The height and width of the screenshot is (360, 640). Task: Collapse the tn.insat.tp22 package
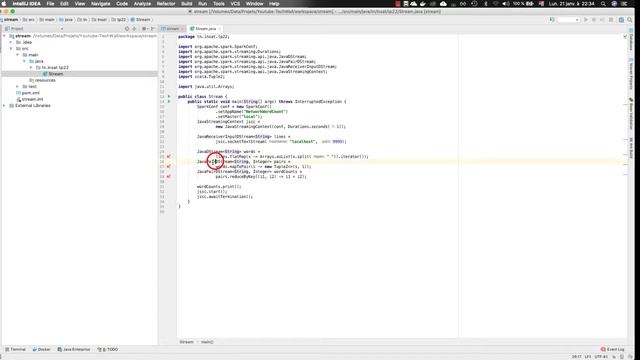31,67
